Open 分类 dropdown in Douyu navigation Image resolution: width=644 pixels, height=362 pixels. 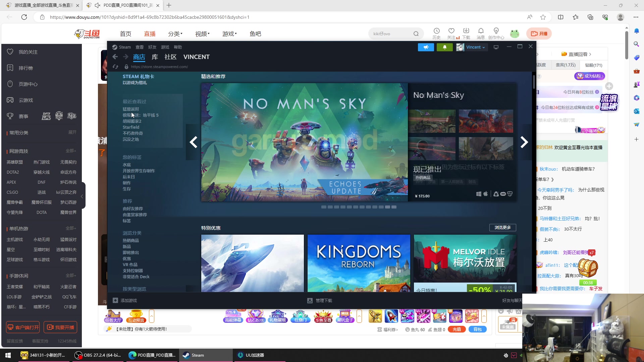(175, 34)
